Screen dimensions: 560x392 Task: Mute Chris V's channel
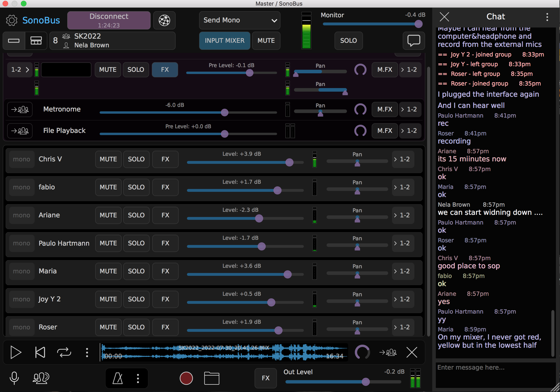pos(108,159)
